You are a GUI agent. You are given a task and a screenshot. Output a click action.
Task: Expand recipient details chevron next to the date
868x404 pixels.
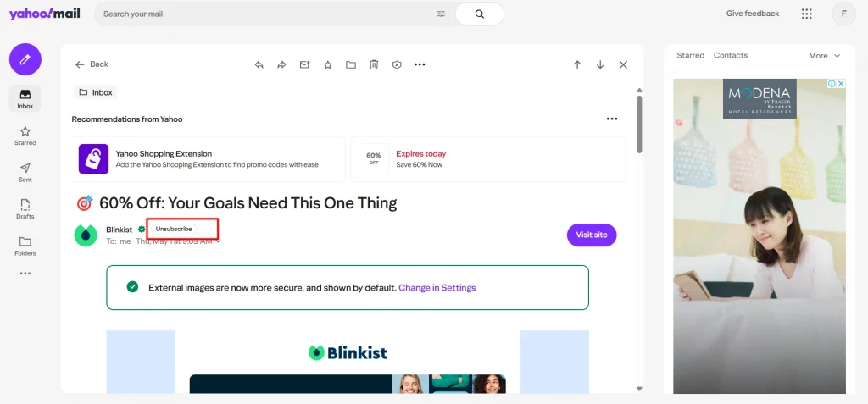[x=219, y=241]
